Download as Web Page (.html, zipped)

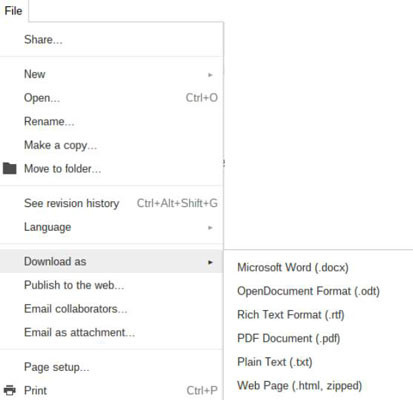[x=299, y=386]
